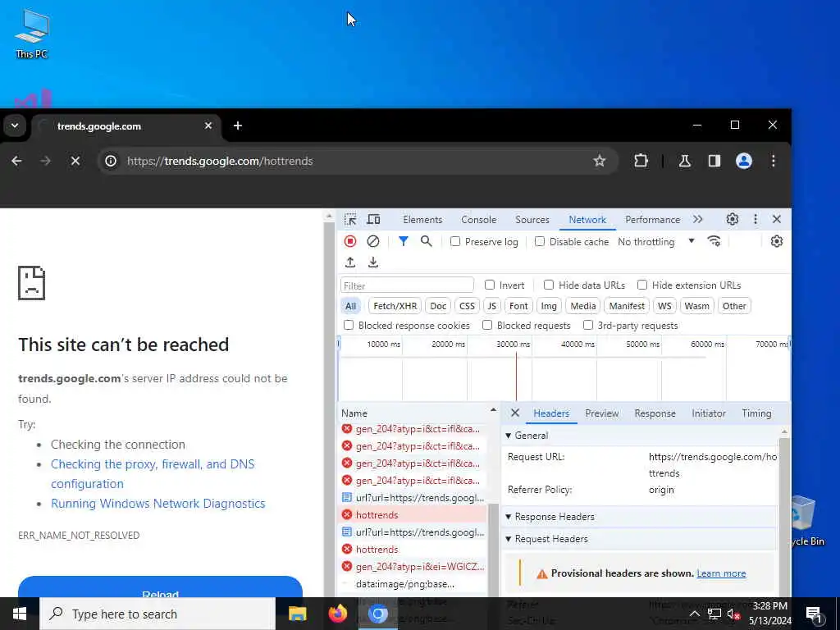Open Network panel settings gear
This screenshot has width=840, height=630.
[x=777, y=242]
